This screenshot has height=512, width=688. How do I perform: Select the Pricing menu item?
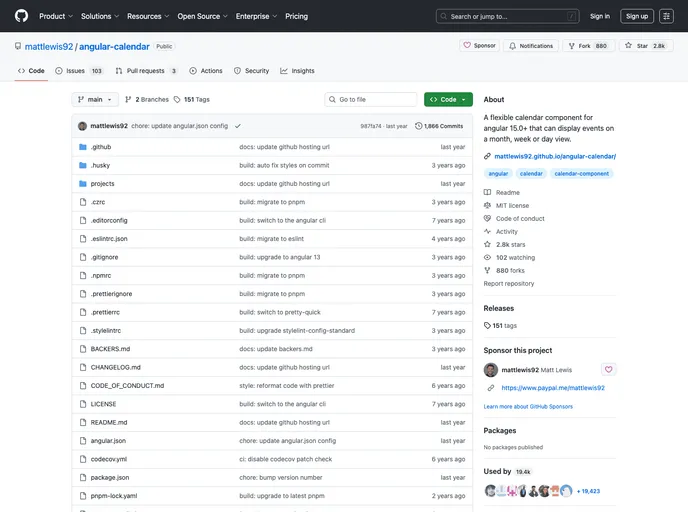(x=296, y=16)
